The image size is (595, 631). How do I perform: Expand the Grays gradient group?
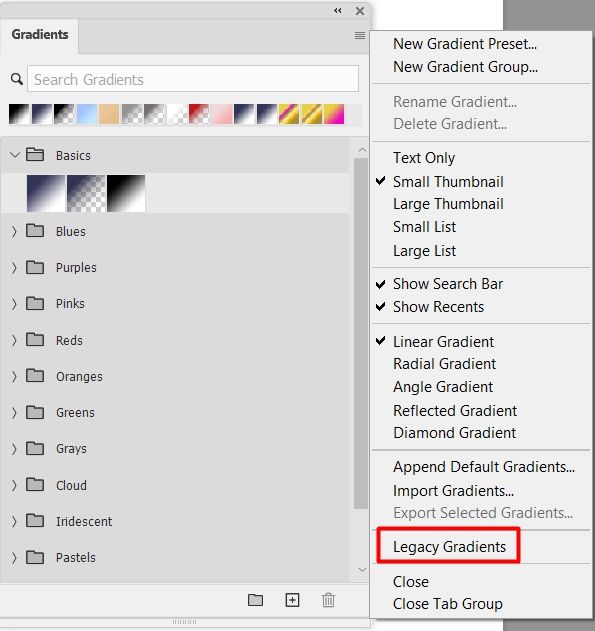coord(14,449)
